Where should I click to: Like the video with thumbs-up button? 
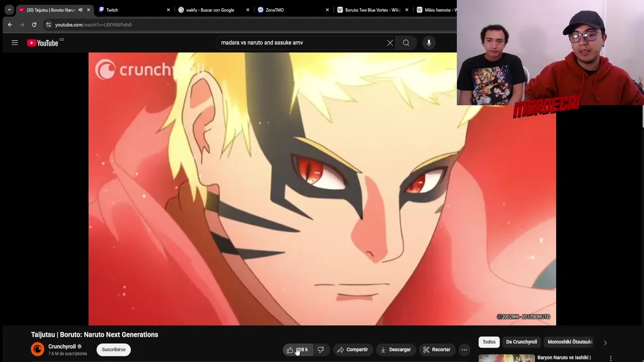pos(297,349)
